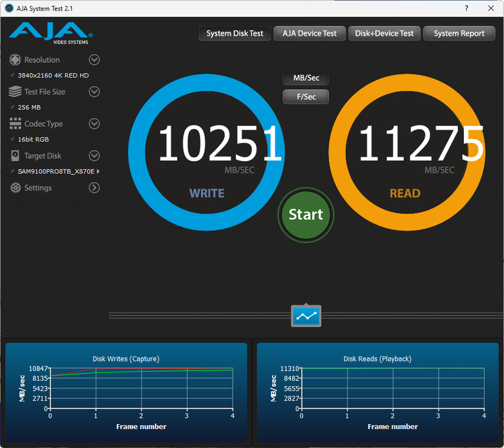Click the Resolution chip icon
The height and width of the screenshot is (448, 504).
tap(15, 60)
